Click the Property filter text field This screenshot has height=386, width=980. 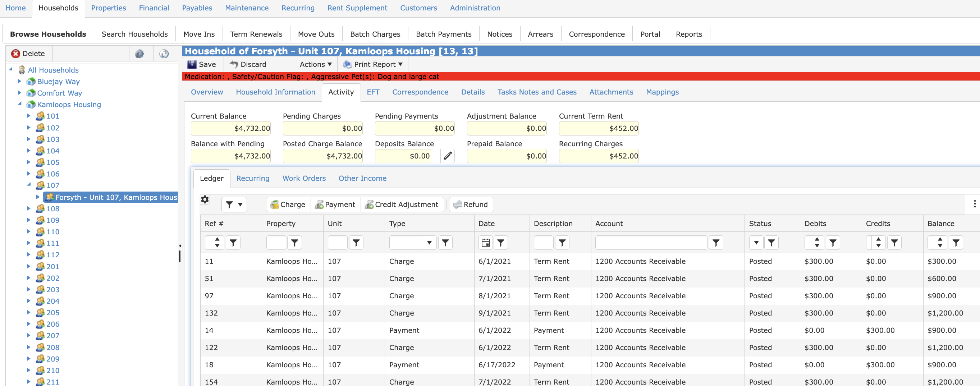point(276,243)
